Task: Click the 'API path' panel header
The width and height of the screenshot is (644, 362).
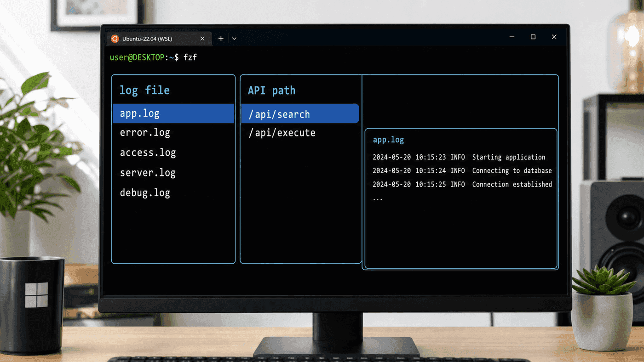Action: point(271,90)
